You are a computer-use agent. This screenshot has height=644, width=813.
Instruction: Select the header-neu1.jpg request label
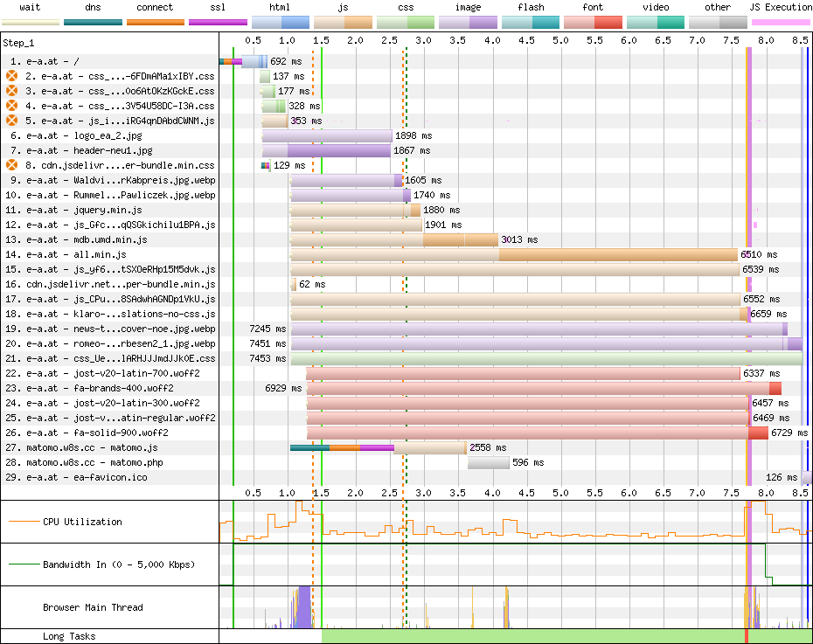[x=81, y=151]
